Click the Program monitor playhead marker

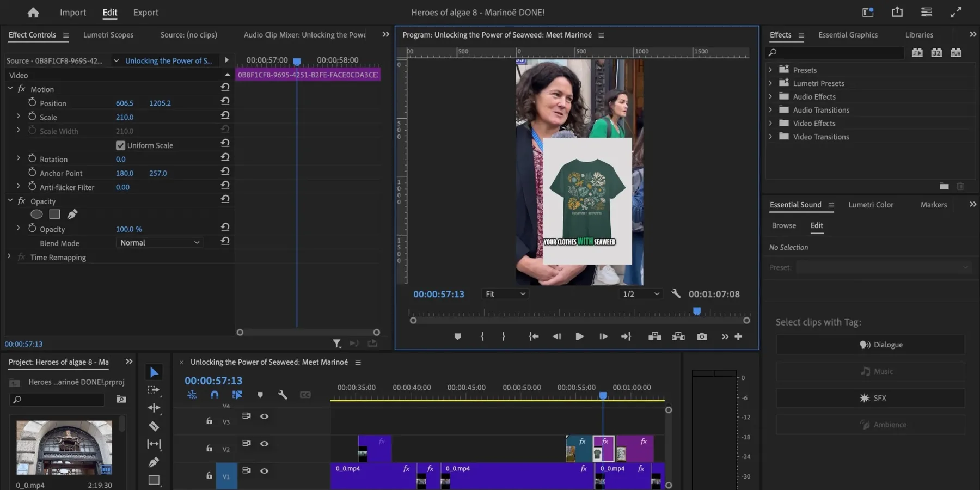697,311
